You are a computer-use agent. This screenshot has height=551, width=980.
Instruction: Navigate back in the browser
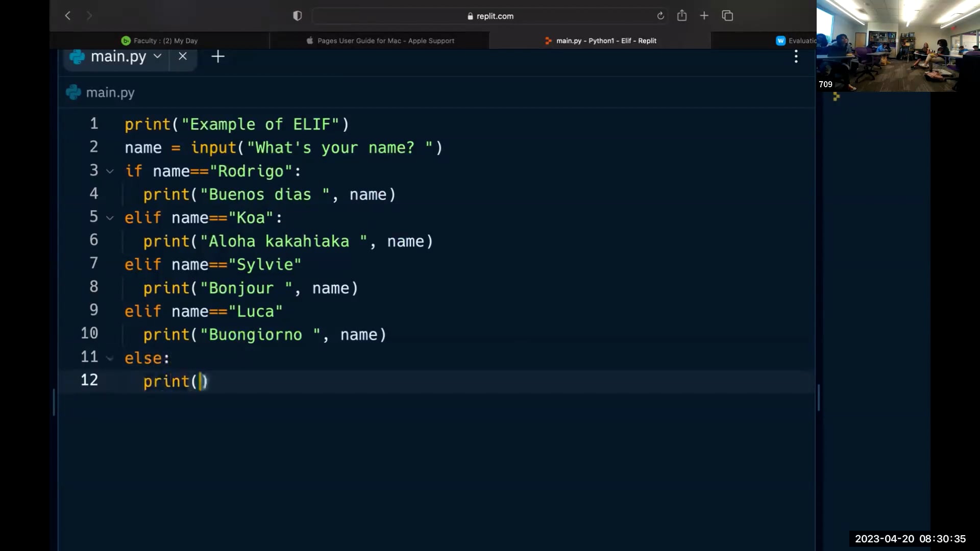(68, 16)
